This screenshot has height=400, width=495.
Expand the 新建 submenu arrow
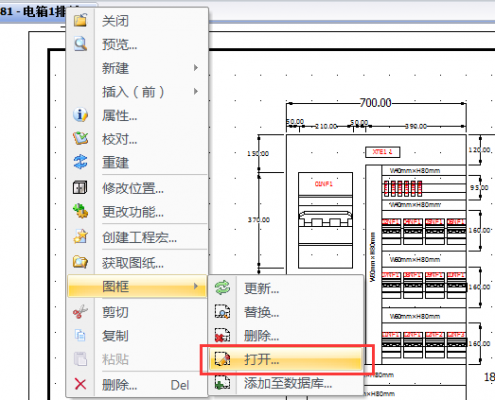coord(196,68)
